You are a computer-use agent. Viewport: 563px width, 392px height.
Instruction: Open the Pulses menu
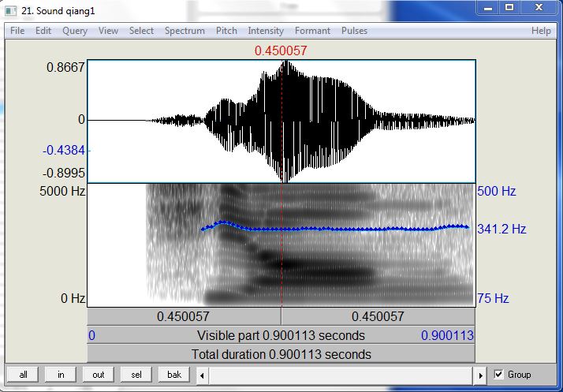354,31
